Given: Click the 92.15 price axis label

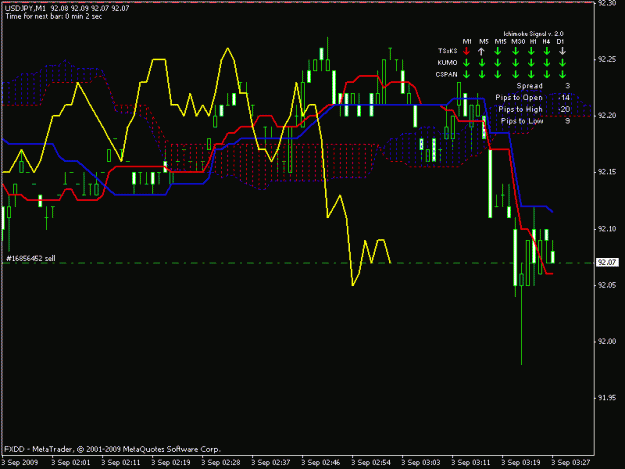Looking at the screenshot, I should [607, 172].
